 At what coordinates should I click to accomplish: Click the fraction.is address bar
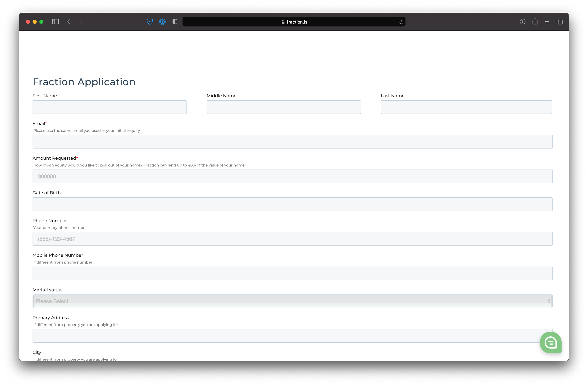tap(294, 22)
